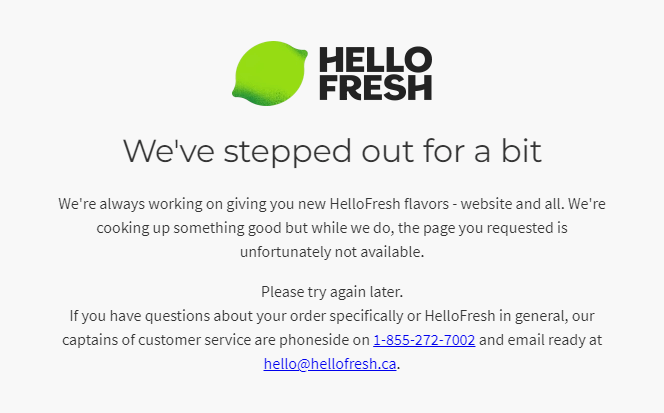Click the "and email ready at" text
The image size is (664, 413).
click(x=541, y=340)
